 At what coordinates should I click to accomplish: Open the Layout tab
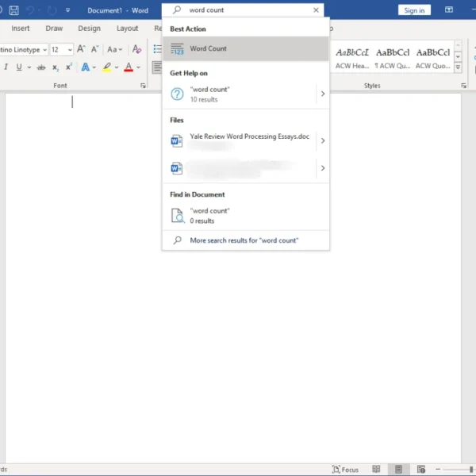point(127,29)
